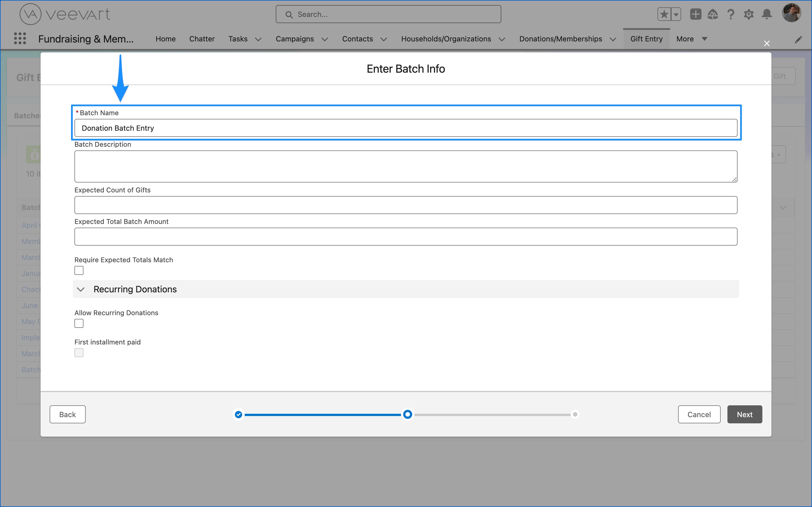Viewport: 812px width, 507px height.
Task: Click the Back button
Action: tap(67, 414)
